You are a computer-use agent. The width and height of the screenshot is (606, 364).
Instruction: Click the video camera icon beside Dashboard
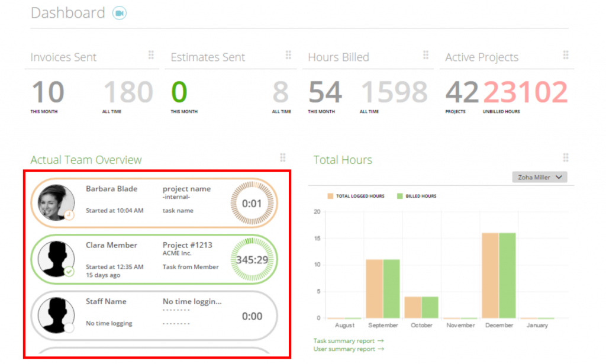(120, 13)
